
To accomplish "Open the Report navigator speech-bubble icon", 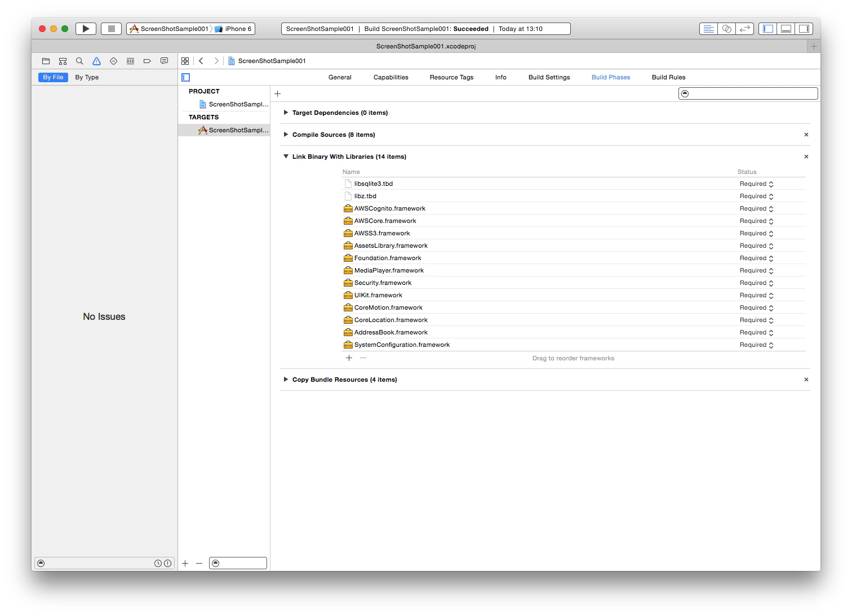I will [164, 61].
